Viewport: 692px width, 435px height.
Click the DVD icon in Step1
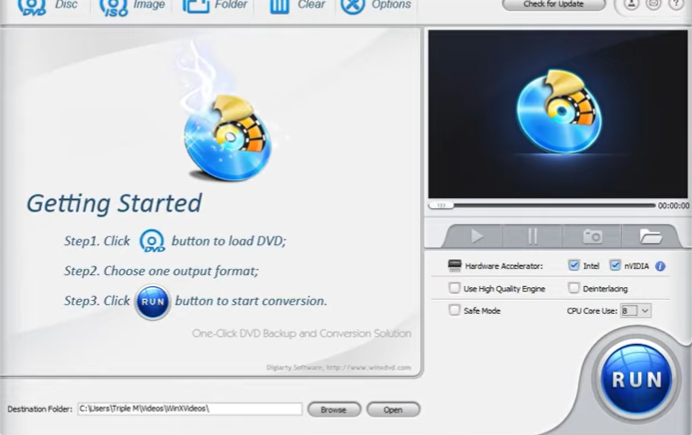(152, 241)
